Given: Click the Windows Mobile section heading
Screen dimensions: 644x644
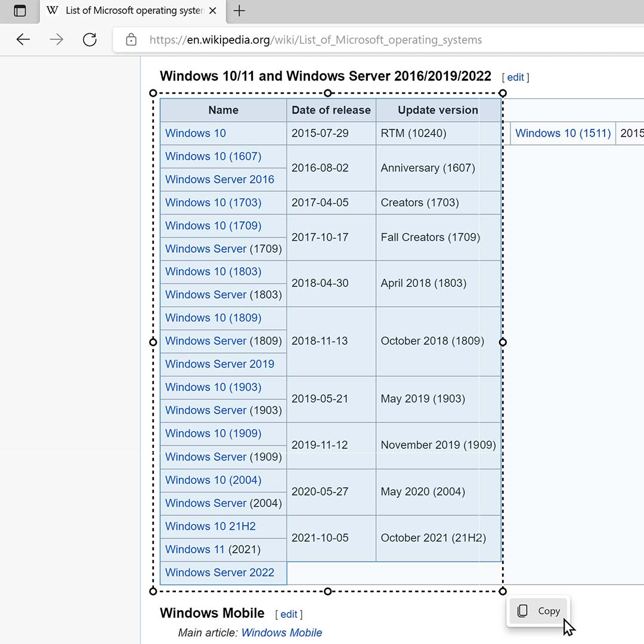Looking at the screenshot, I should [212, 613].
